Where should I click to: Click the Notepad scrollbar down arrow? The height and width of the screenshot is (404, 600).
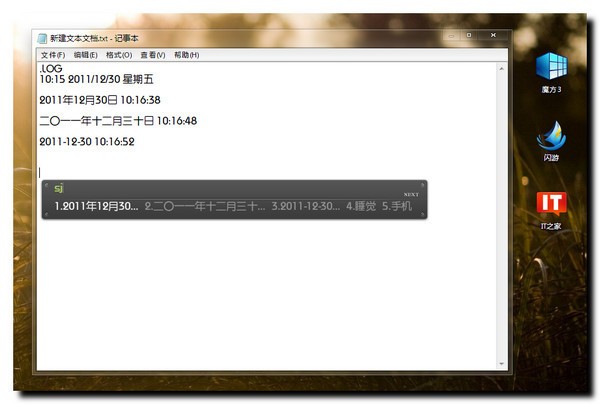coord(502,364)
